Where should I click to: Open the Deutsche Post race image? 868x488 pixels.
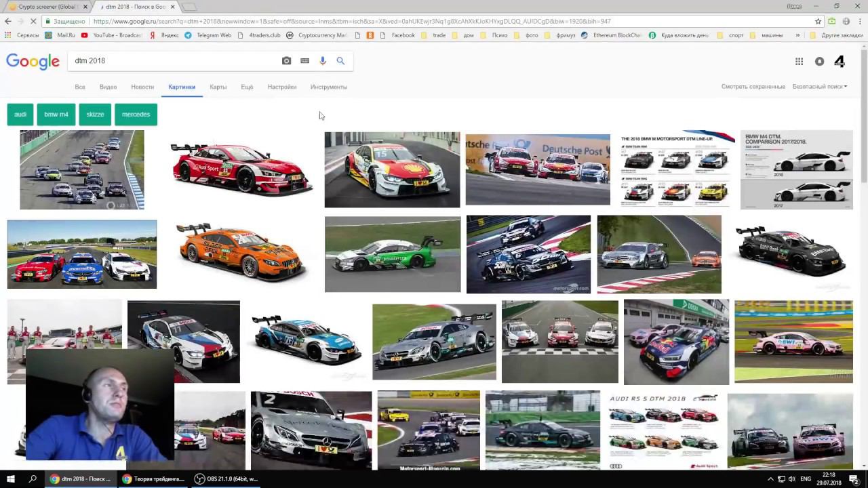pyautogui.click(x=538, y=169)
